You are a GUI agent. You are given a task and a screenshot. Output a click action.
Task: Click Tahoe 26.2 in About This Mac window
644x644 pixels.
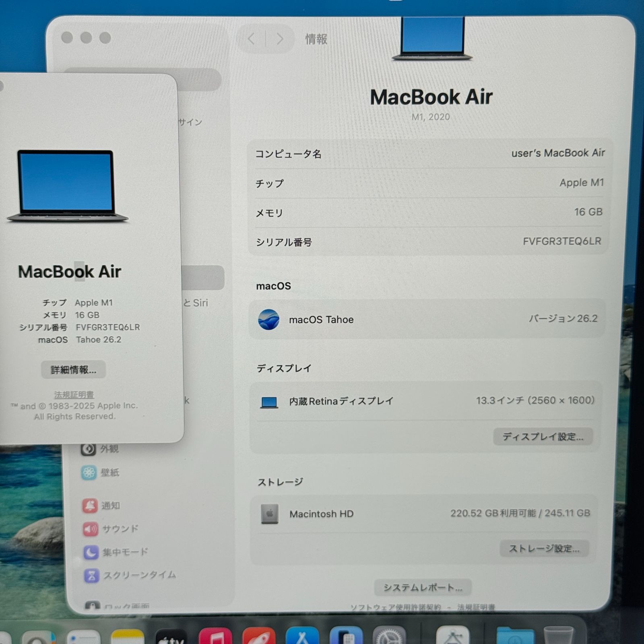coord(99,340)
